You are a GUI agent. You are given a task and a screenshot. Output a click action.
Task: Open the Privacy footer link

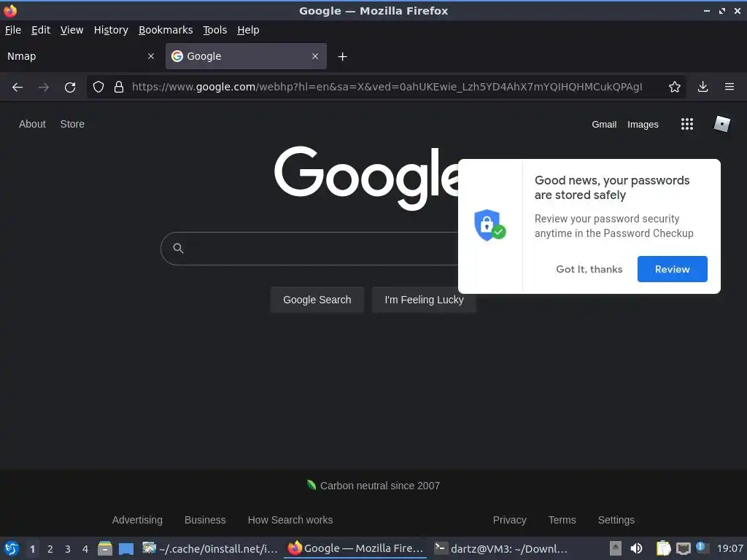(x=509, y=520)
